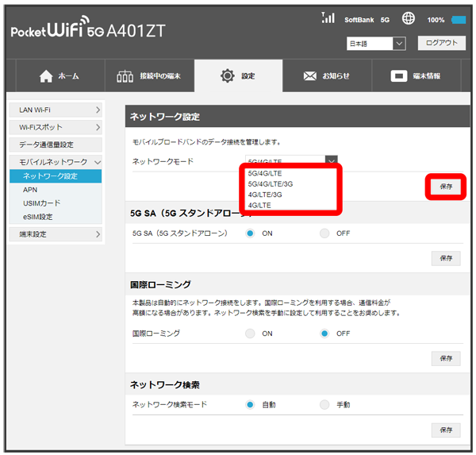Set network search mode to manual

[324, 405]
